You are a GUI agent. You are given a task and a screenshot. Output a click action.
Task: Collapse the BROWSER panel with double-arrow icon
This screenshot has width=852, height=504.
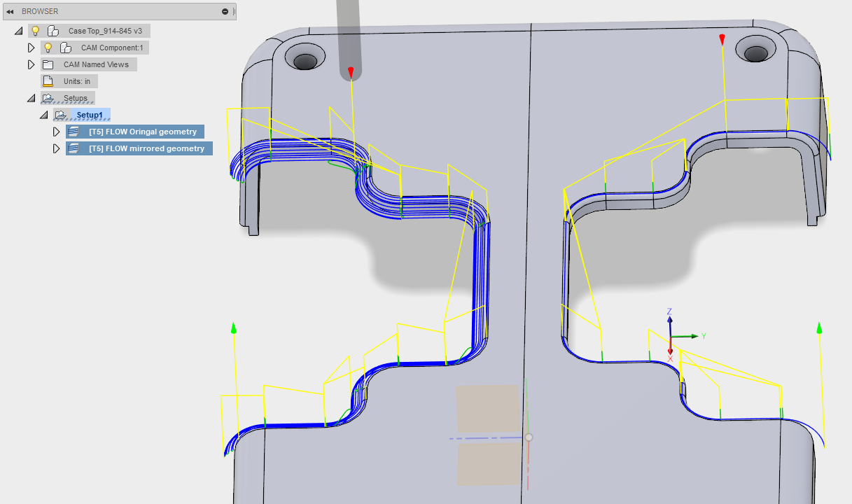click(10, 11)
